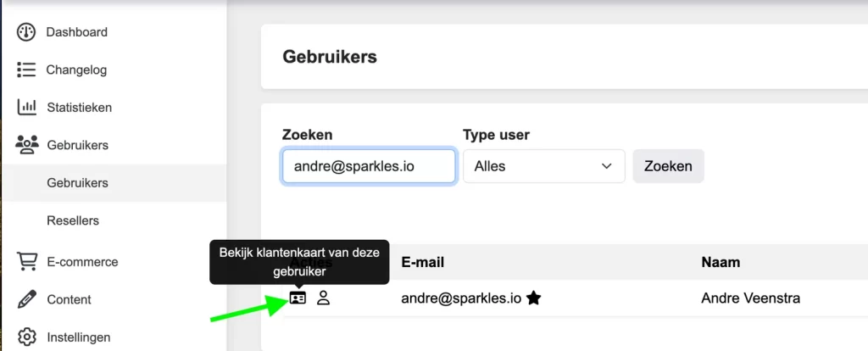Open the Statistieken menu label

pos(79,108)
